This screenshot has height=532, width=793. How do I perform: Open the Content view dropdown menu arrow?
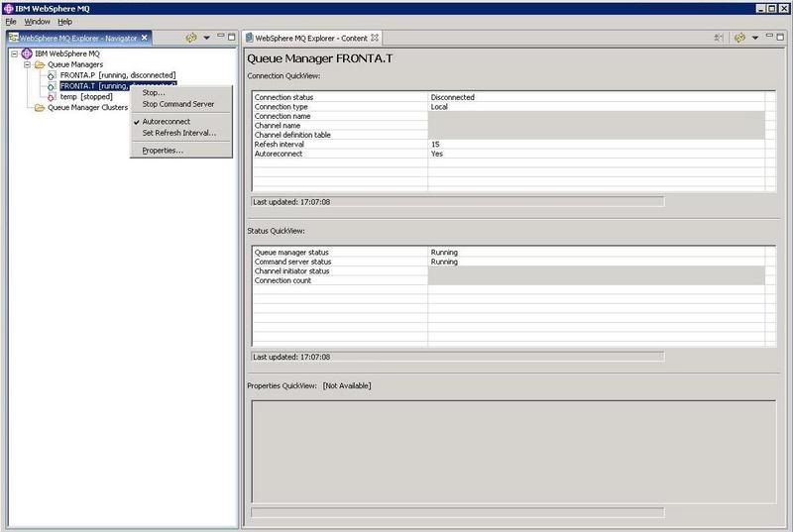[755, 38]
